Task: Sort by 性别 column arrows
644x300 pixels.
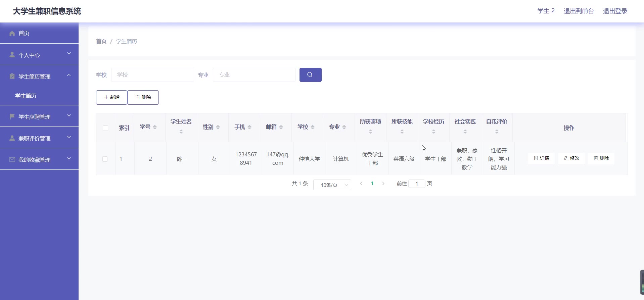Action: tap(218, 127)
